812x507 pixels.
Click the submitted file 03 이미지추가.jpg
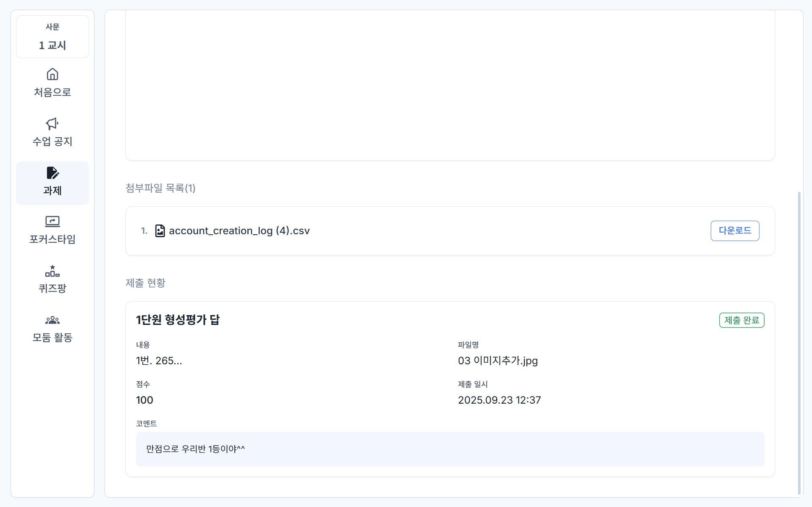pyautogui.click(x=498, y=361)
